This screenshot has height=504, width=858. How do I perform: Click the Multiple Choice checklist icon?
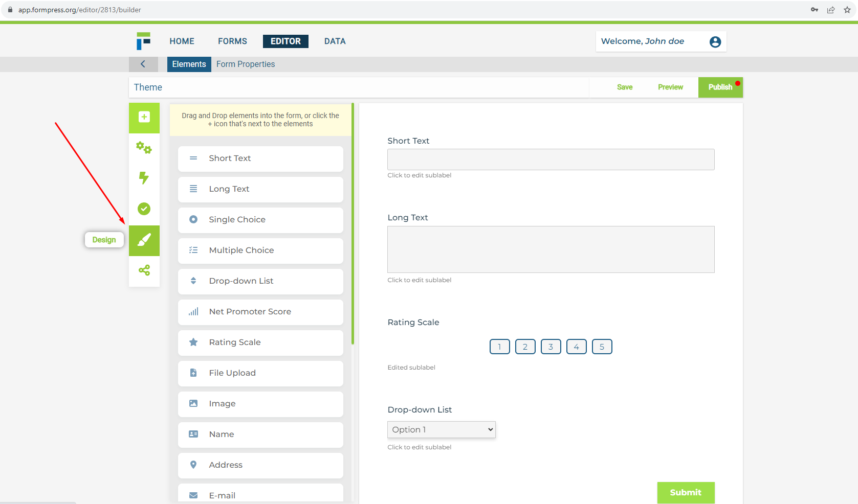tap(193, 250)
